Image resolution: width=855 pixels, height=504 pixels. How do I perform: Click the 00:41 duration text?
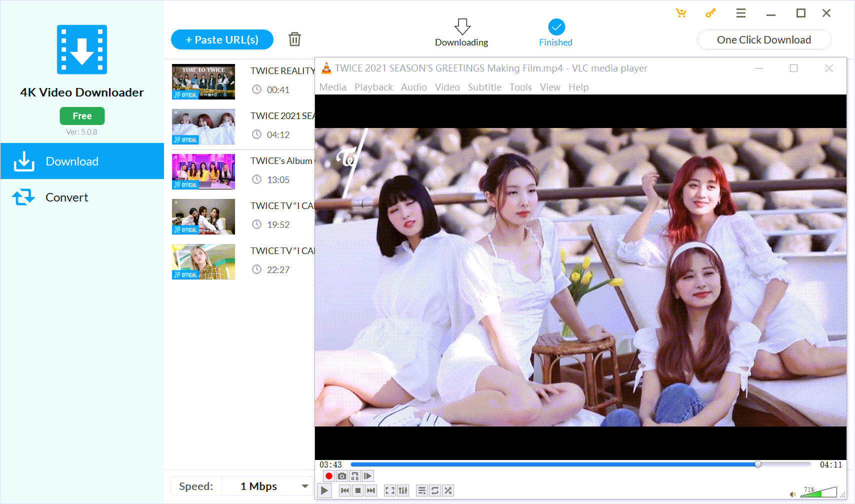coord(278,89)
